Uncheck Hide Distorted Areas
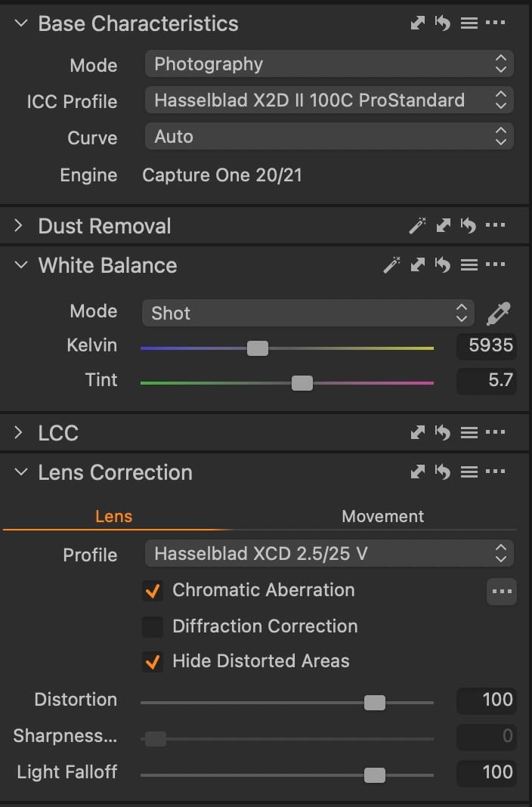Screen dimensions: 532x807 [x=153, y=662]
